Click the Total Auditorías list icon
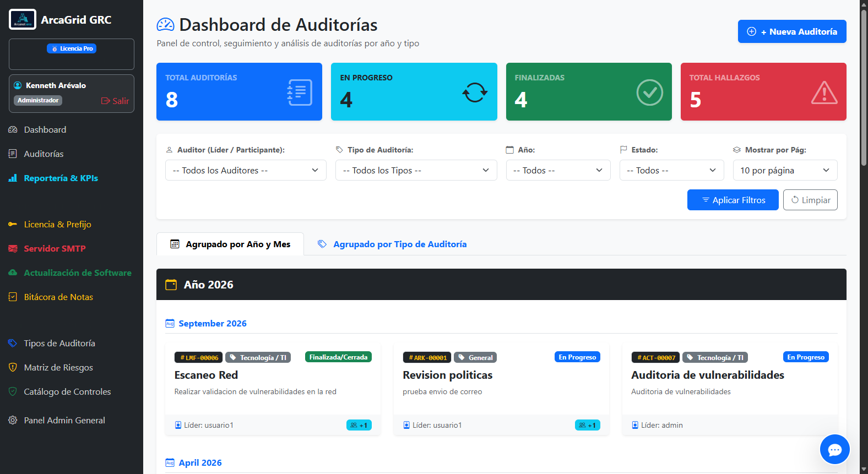Screen dimensions: 868x474 pyautogui.click(x=300, y=92)
